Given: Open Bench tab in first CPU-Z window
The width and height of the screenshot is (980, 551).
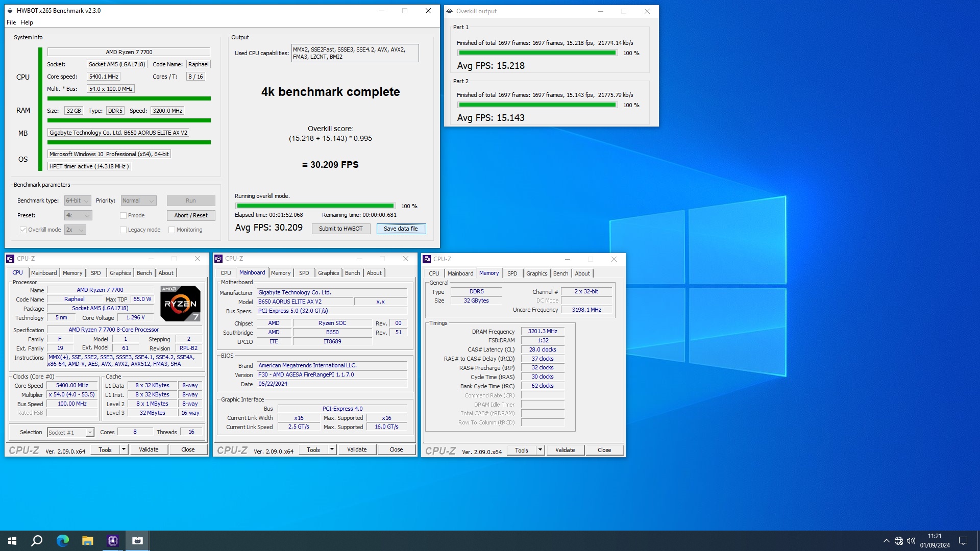Looking at the screenshot, I should pyautogui.click(x=144, y=273).
